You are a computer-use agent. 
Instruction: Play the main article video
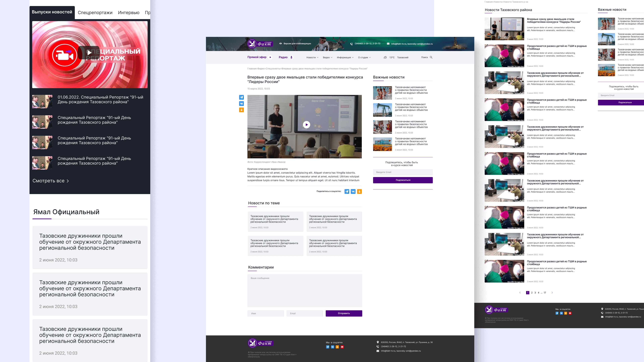[x=307, y=125]
